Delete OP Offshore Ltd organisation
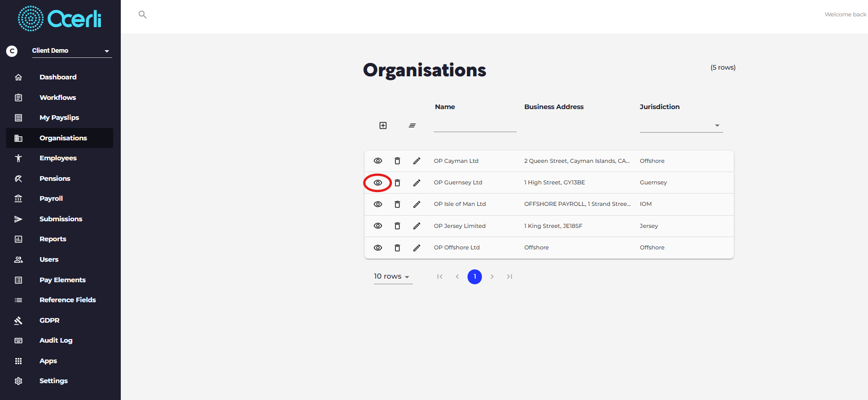 pyautogui.click(x=397, y=248)
